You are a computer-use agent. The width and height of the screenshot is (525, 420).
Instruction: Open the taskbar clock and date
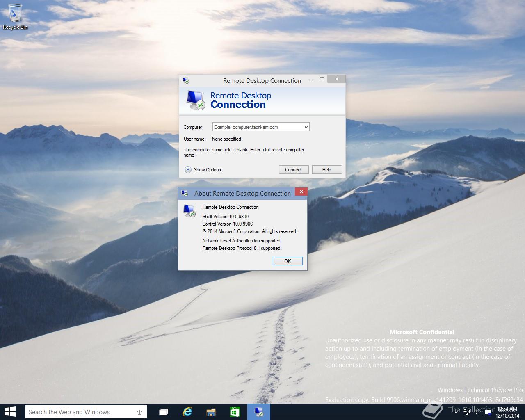[x=507, y=412]
